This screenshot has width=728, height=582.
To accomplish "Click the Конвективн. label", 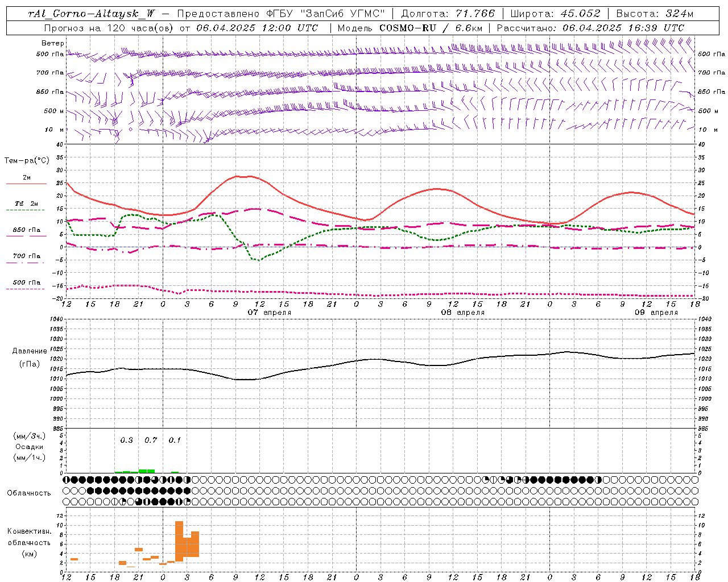I will pos(29,531).
